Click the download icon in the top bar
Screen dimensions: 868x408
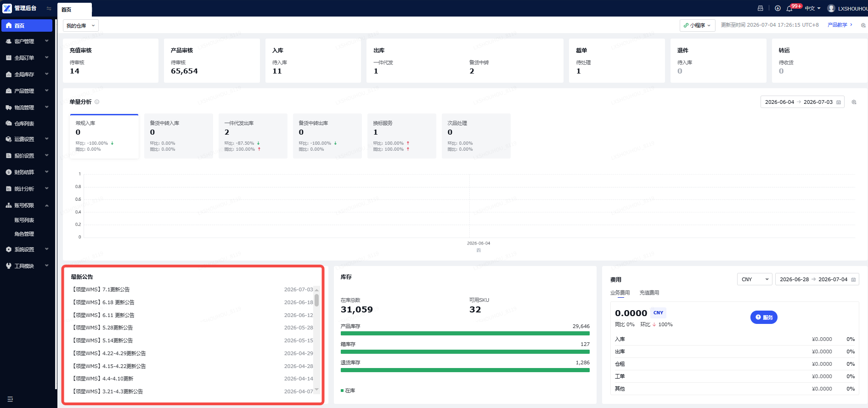tap(778, 8)
